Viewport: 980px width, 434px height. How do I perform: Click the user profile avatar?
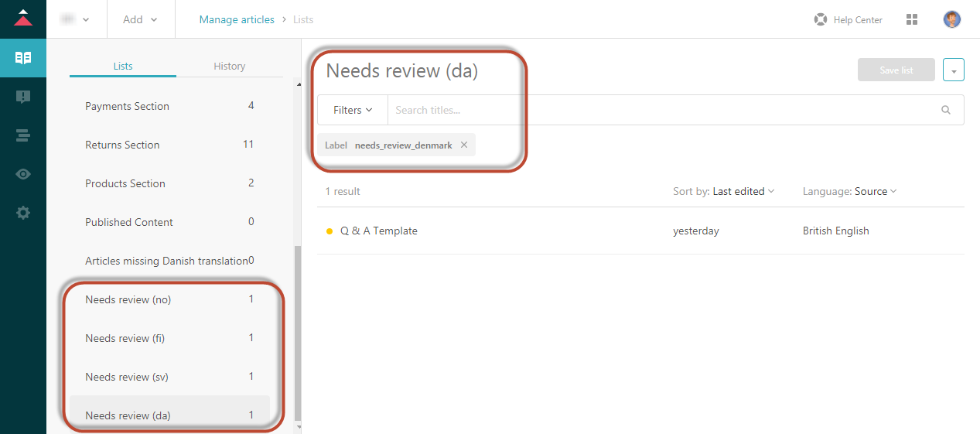pos(952,19)
